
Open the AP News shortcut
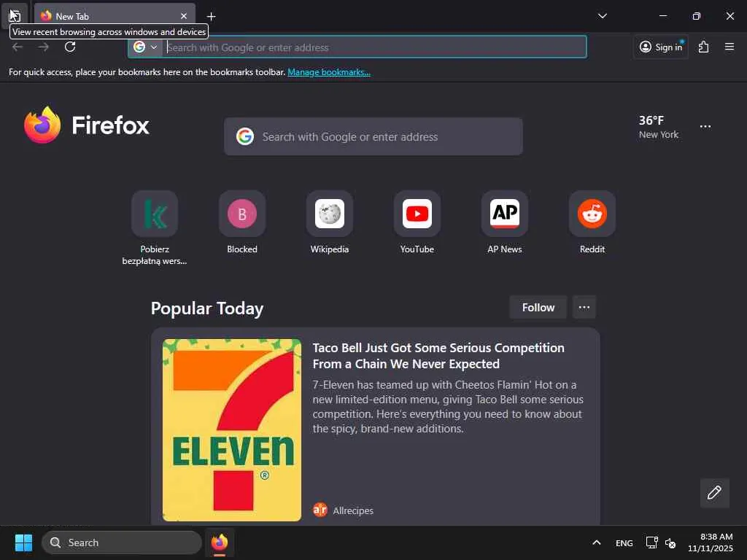point(505,222)
